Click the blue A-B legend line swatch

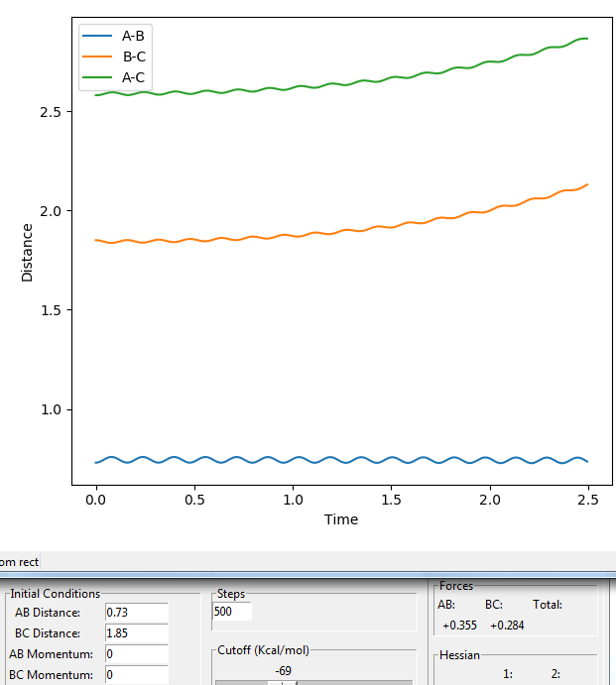coord(97,36)
